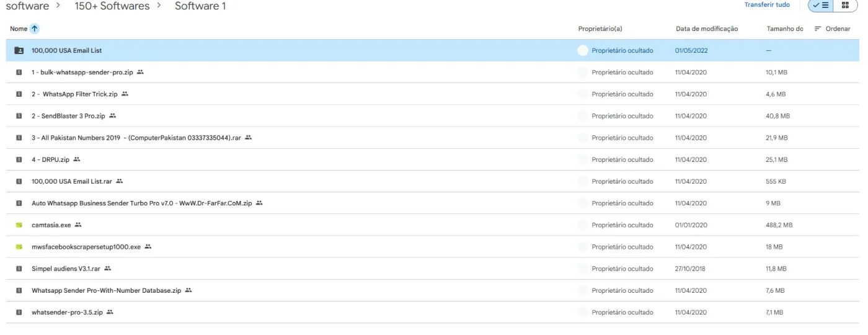The image size is (868, 335).
Task: Click the shared people icon next to 4 - DRPU.zip
Action: point(77,159)
